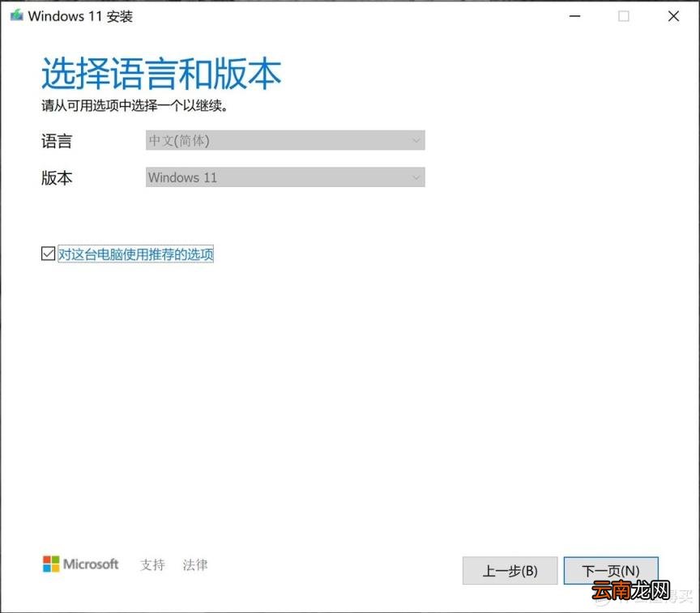This screenshot has width=700, height=613.
Task: Click the Microsoft logo
Action: click(x=81, y=564)
